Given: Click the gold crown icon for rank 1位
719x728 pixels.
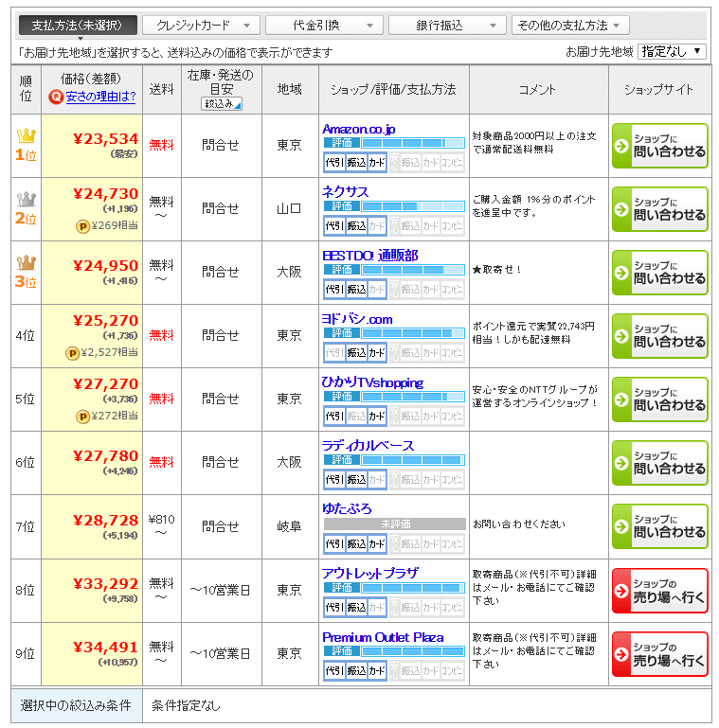Looking at the screenshot, I should click(26, 136).
